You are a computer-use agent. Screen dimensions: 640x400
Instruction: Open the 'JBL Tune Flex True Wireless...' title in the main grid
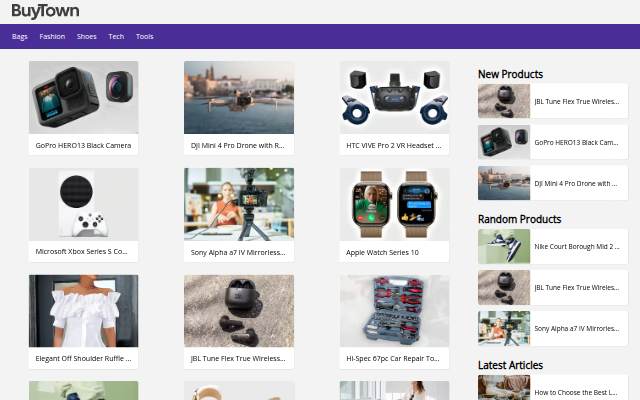tap(238, 358)
